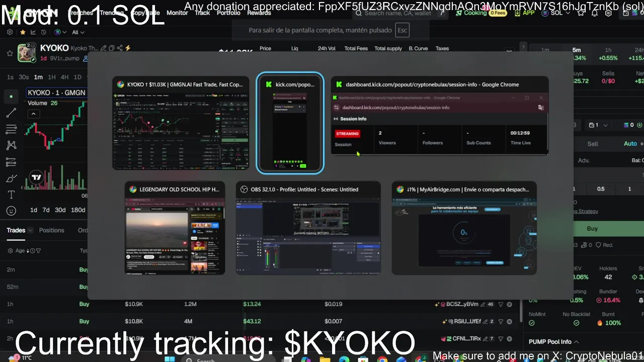Collapse the Volume indicator legend arrow

33,114
